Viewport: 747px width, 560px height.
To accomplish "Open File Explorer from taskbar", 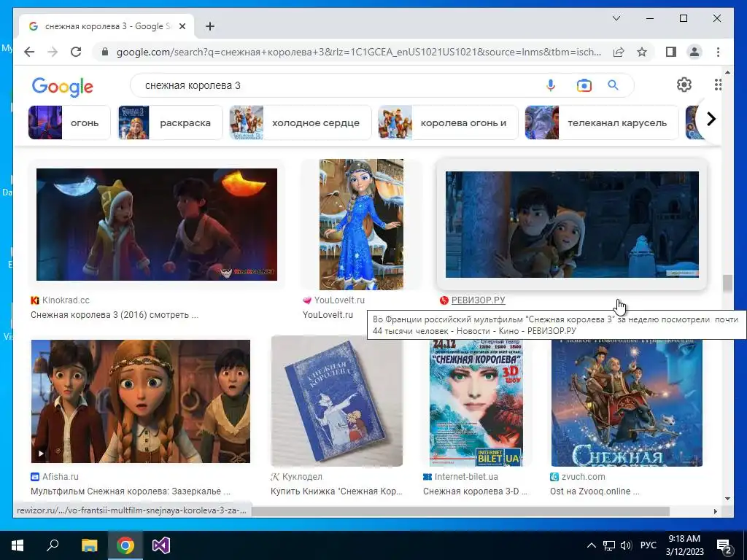I will tap(89, 545).
